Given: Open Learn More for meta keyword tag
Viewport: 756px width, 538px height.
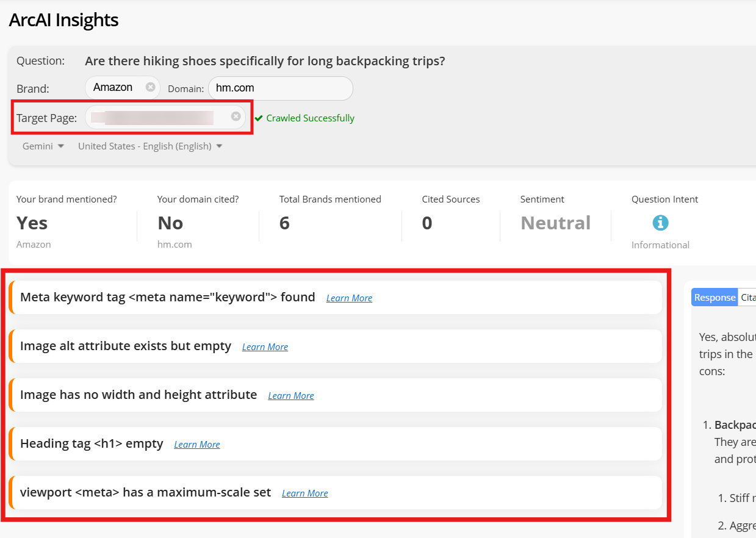Looking at the screenshot, I should click(349, 298).
